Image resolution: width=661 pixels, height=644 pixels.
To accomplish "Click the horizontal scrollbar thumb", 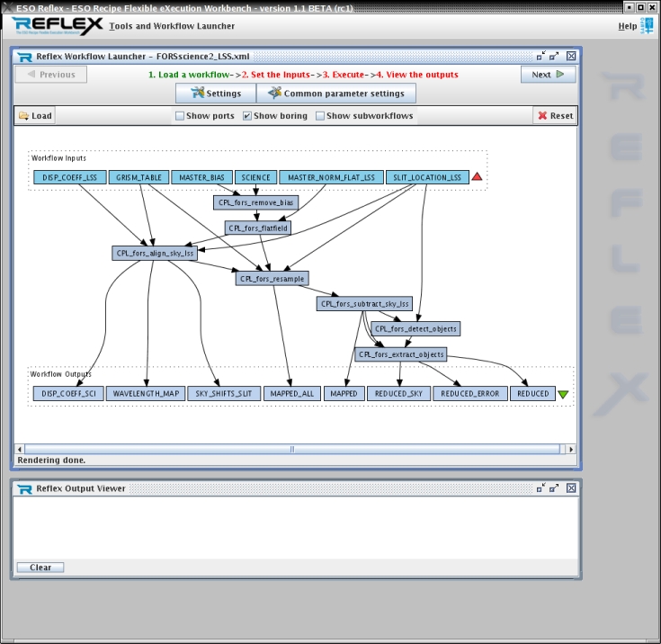I will (x=292, y=449).
